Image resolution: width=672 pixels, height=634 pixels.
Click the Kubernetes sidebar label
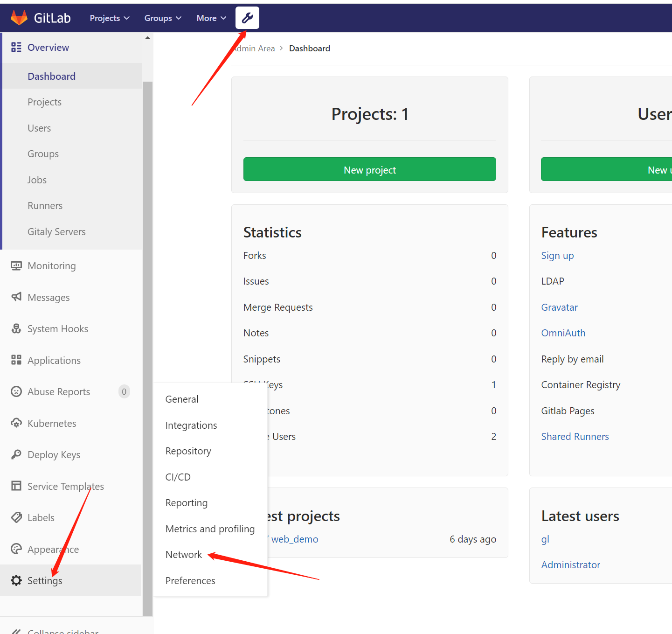[x=52, y=423]
